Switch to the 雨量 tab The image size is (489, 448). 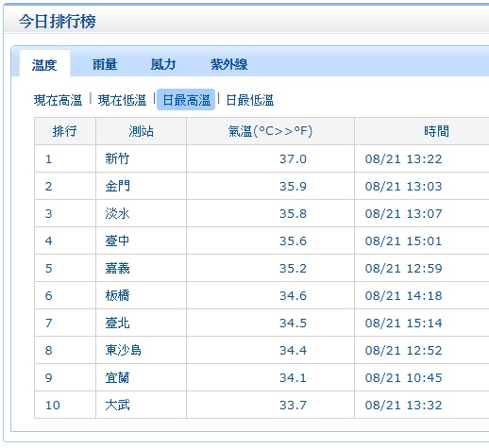105,64
